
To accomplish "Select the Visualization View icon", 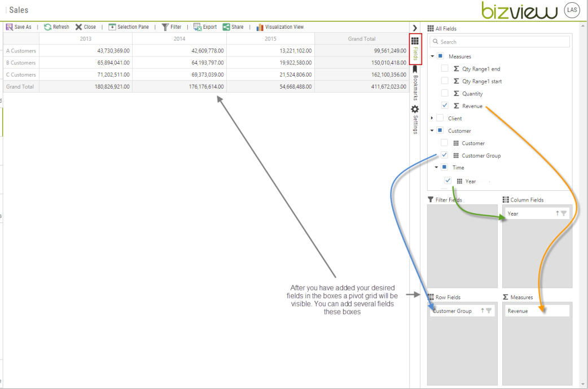I will [x=260, y=27].
